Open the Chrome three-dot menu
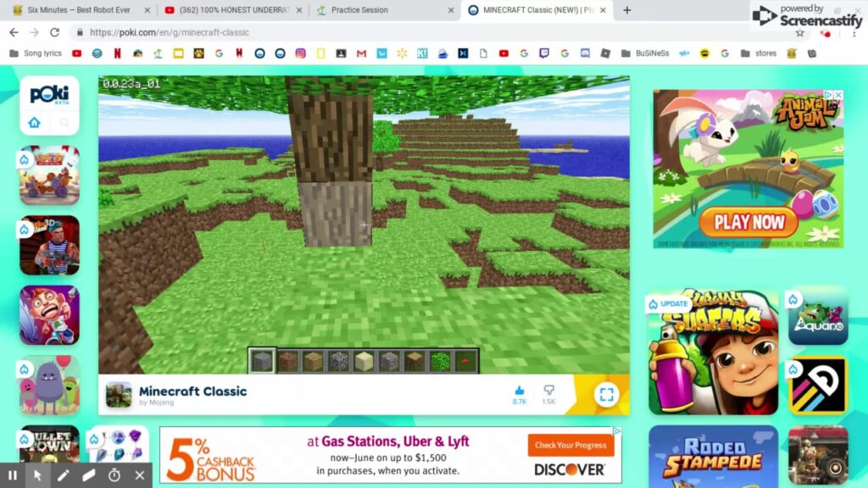This screenshot has height=488, width=868. (x=854, y=33)
